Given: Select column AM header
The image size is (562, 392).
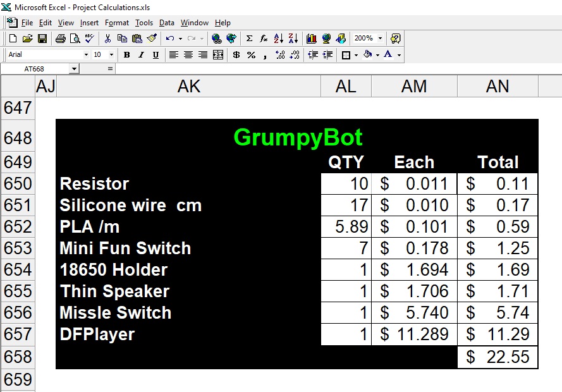Looking at the screenshot, I should pos(414,87).
